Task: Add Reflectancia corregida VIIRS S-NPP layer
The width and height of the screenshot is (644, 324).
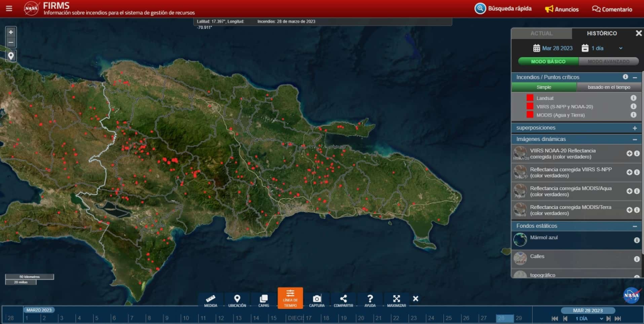Action: coord(629,172)
